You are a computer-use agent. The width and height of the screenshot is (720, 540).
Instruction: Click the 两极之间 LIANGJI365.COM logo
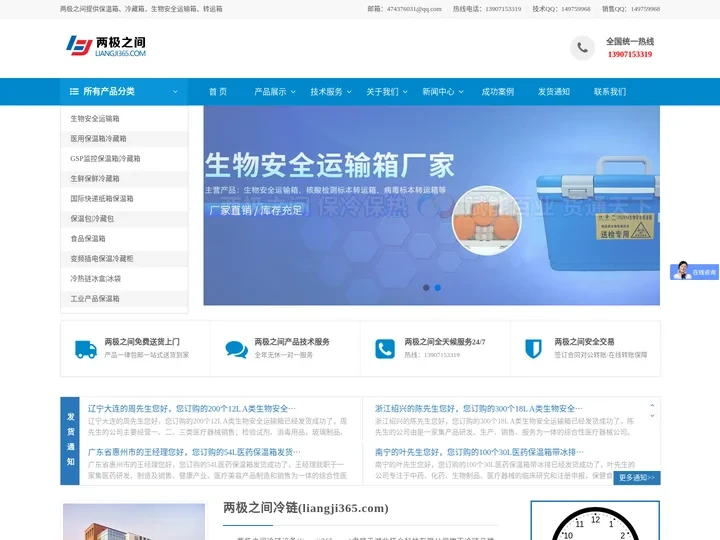[106, 46]
